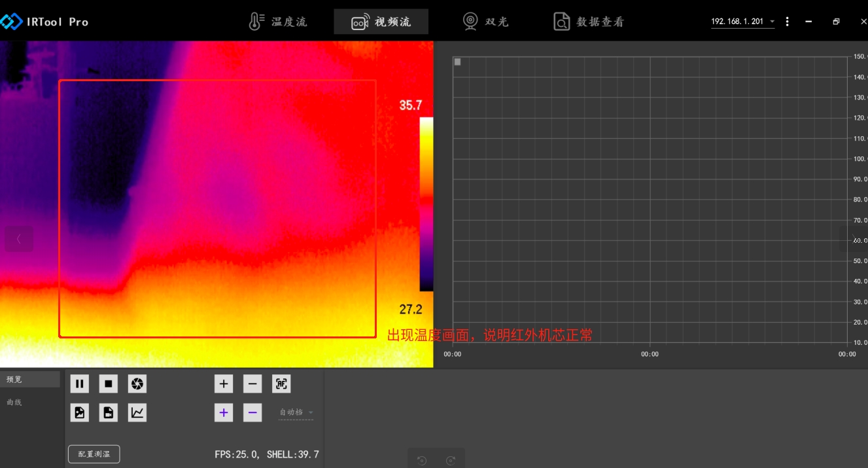
Task: Click the shutter calibration icon
Action: click(x=137, y=384)
